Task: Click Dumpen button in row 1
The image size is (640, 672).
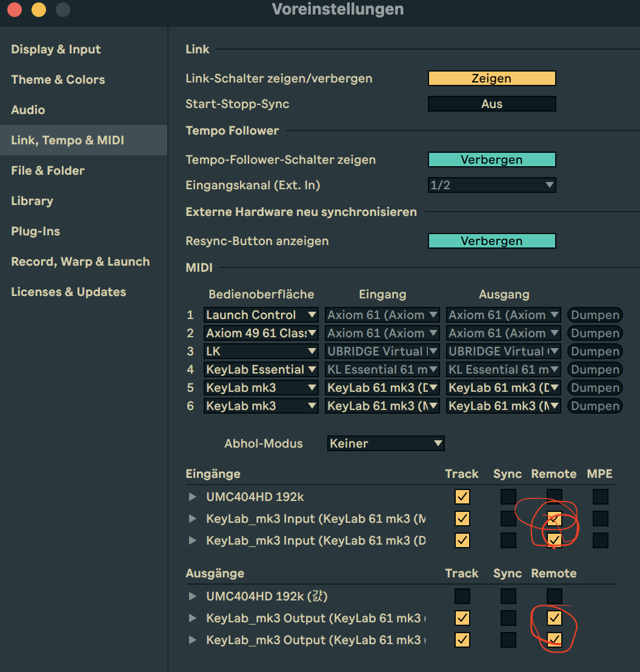Action: tap(595, 315)
